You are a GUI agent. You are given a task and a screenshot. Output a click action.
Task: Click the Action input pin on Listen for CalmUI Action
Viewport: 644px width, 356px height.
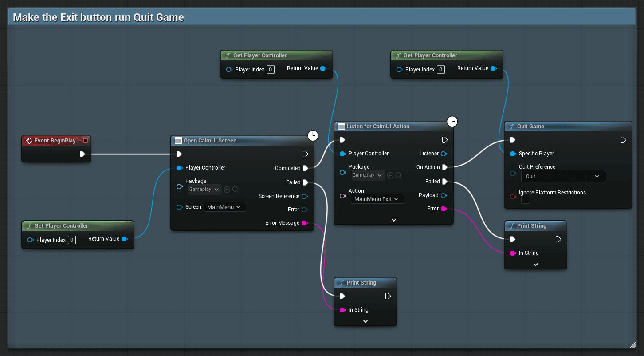pyautogui.click(x=343, y=196)
